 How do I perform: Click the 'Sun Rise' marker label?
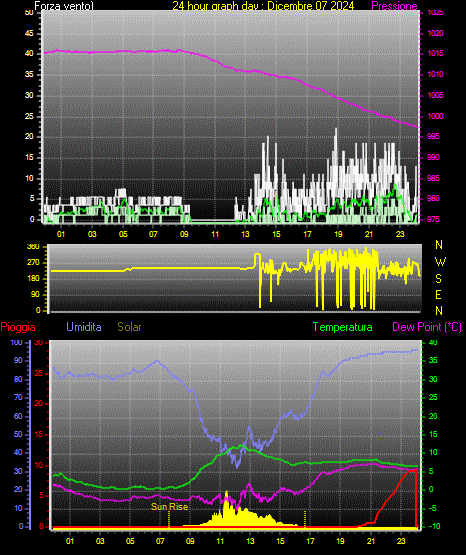click(169, 507)
